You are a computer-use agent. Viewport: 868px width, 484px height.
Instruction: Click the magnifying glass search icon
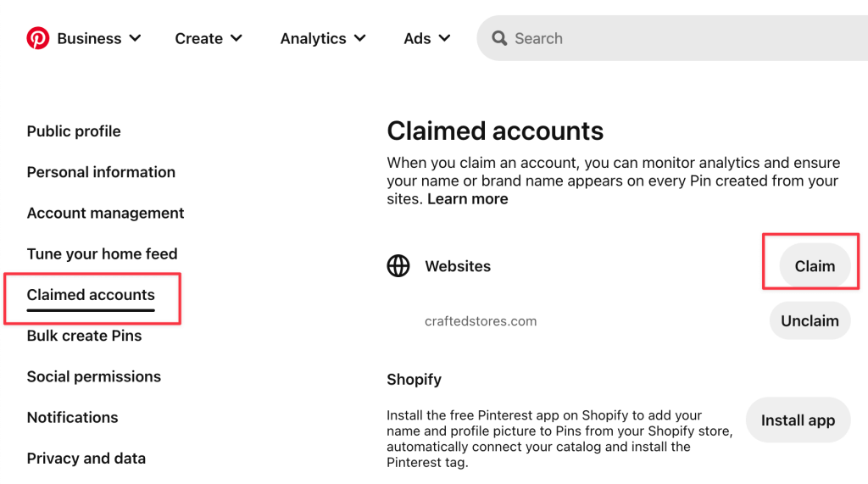[500, 38]
